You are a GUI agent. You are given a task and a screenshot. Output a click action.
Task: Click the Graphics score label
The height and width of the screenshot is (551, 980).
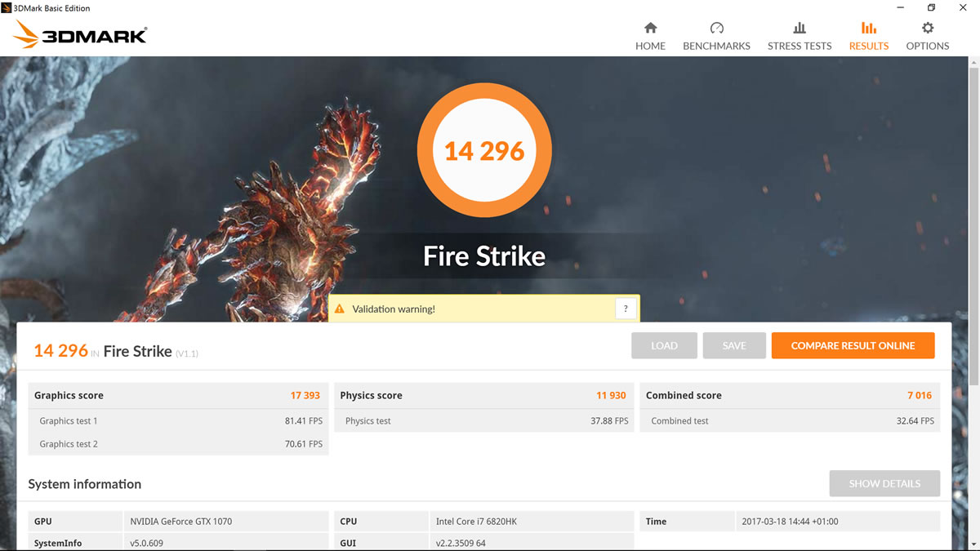point(69,395)
